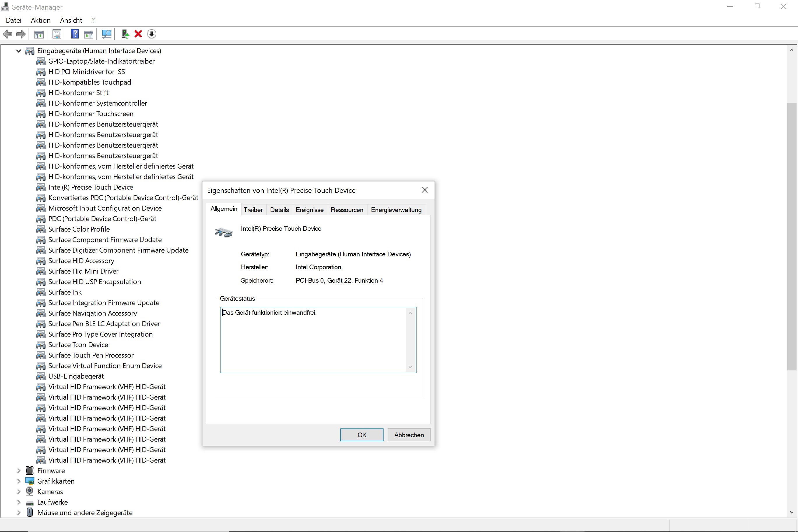This screenshot has height=532, width=798.
Task: Open Help via the blue question mark icon
Action: pyautogui.click(x=75, y=34)
